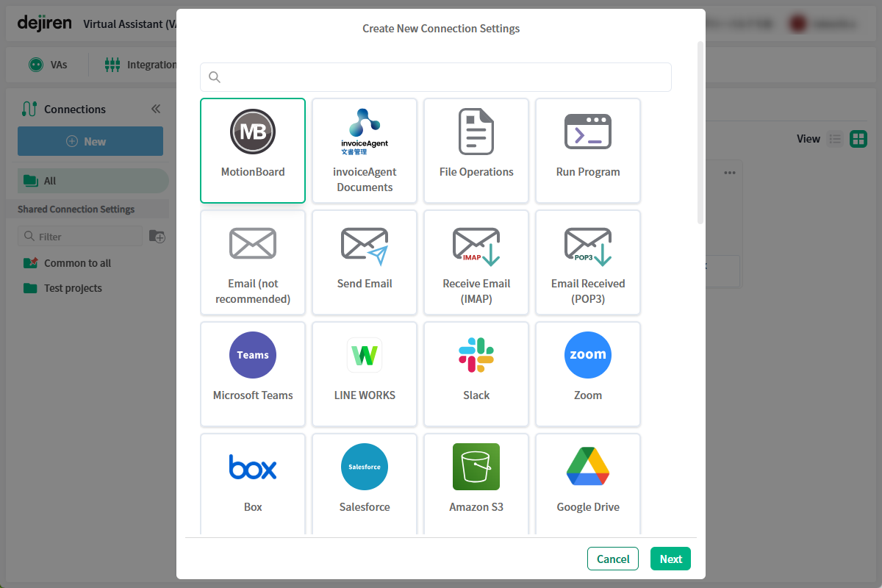882x588 pixels.
Task: Click the New connection button
Action: [x=90, y=141]
